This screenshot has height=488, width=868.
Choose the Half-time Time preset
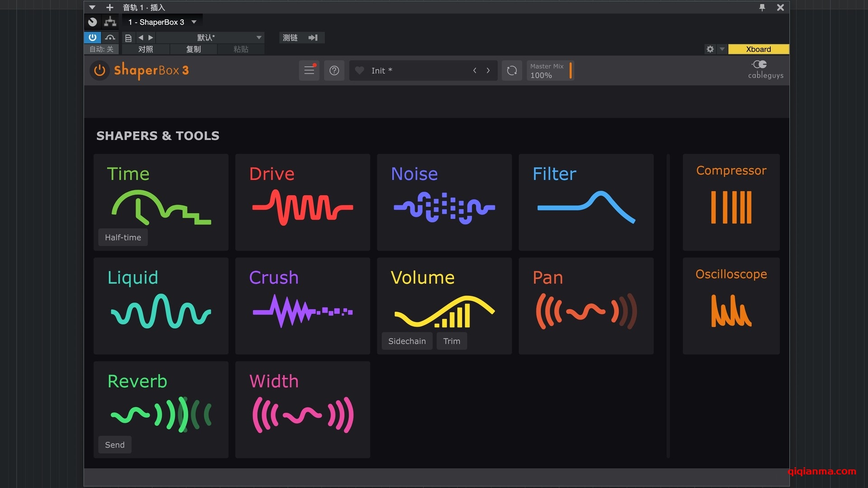(123, 237)
